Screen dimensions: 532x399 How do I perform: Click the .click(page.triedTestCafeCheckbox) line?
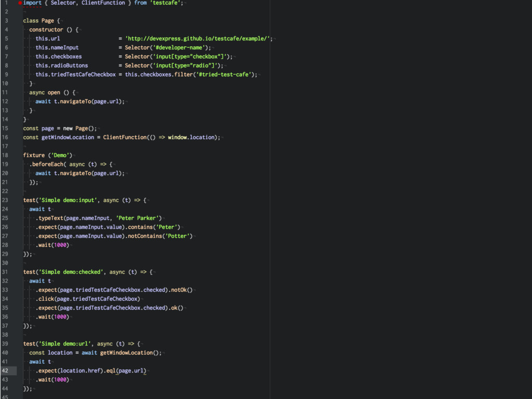tap(87, 299)
